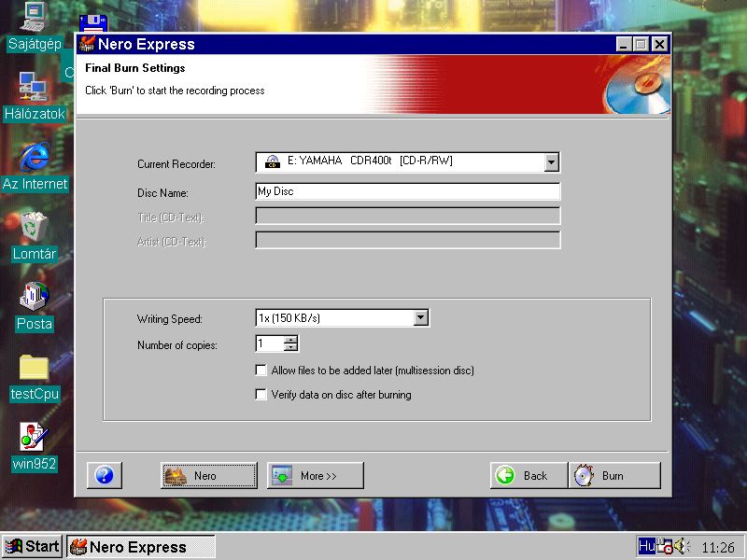Viewport: 747px width, 560px height.
Task: Open the Current Recorder dropdown arrow
Action: click(x=551, y=161)
